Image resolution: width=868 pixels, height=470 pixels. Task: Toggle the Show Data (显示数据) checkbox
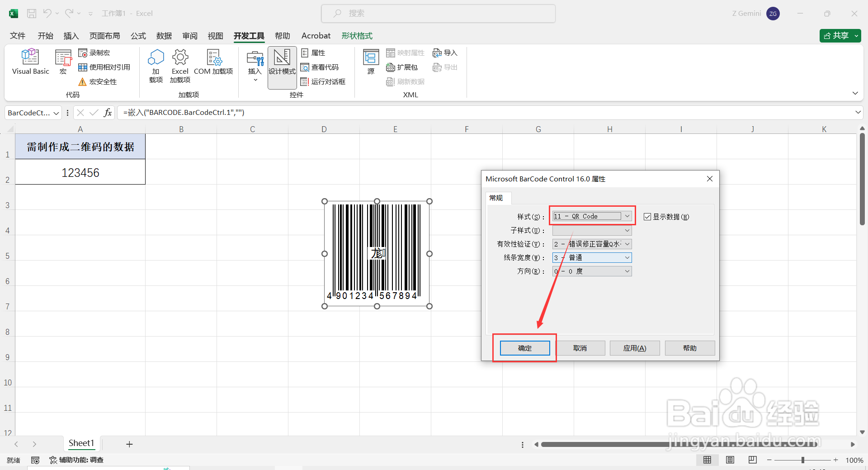coord(647,217)
